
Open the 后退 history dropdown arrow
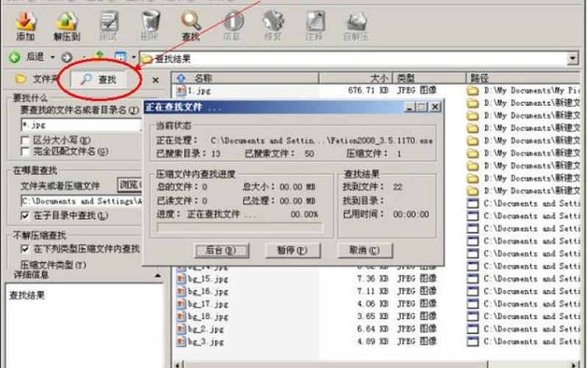click(x=52, y=57)
